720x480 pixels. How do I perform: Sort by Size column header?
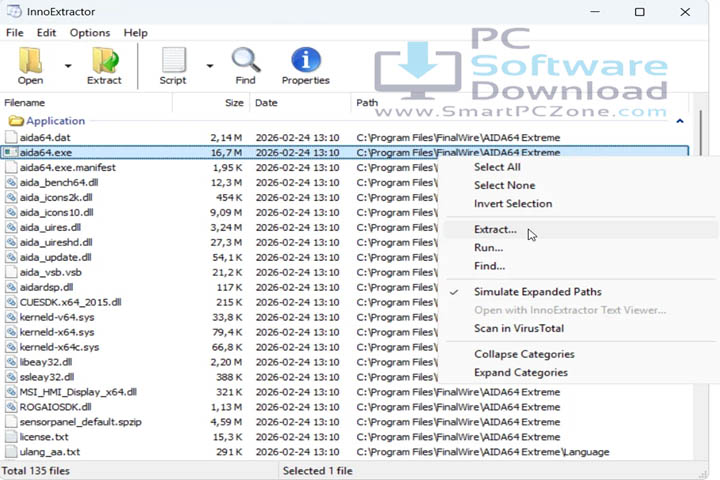(x=211, y=102)
